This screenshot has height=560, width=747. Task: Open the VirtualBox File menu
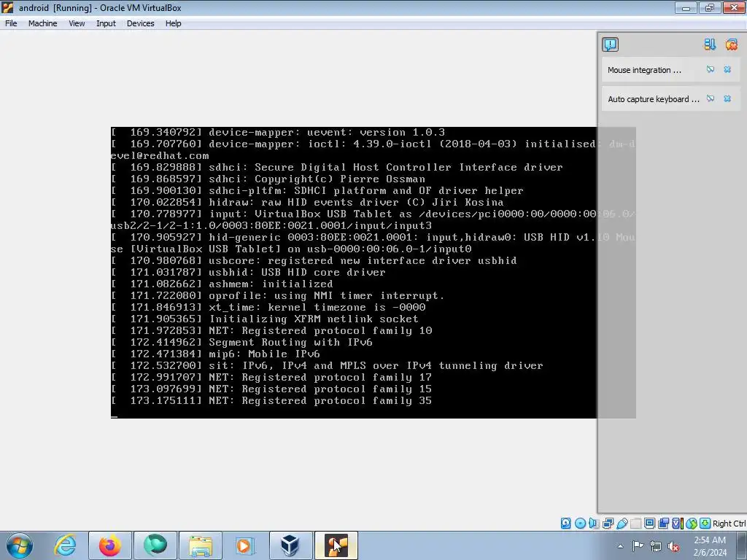click(x=11, y=23)
